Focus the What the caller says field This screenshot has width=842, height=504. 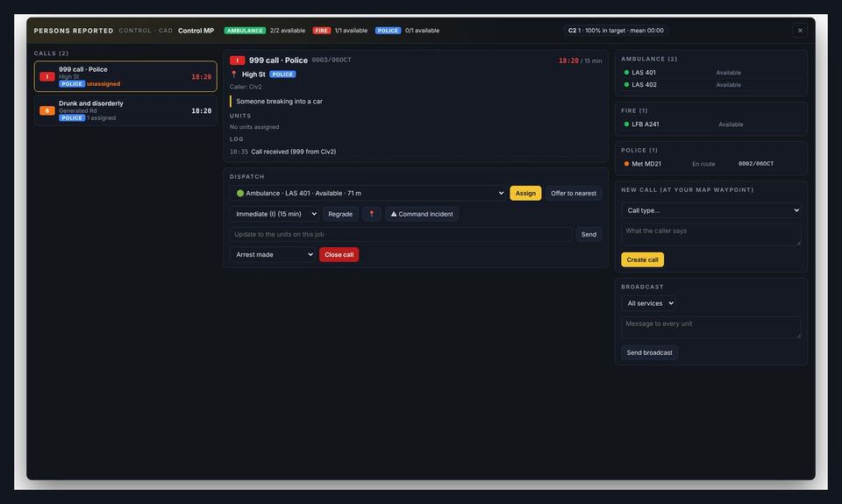click(x=711, y=235)
